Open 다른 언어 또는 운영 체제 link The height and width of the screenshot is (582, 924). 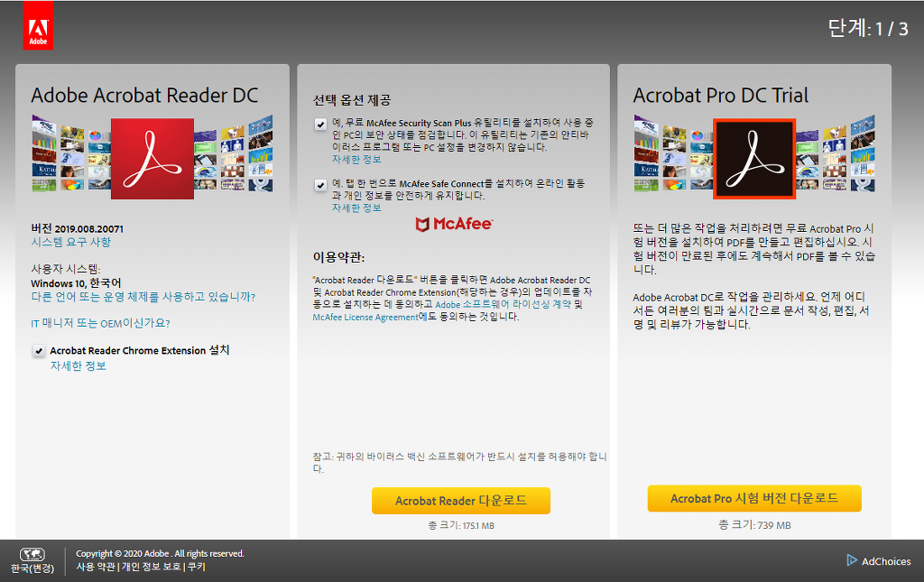click(x=143, y=297)
